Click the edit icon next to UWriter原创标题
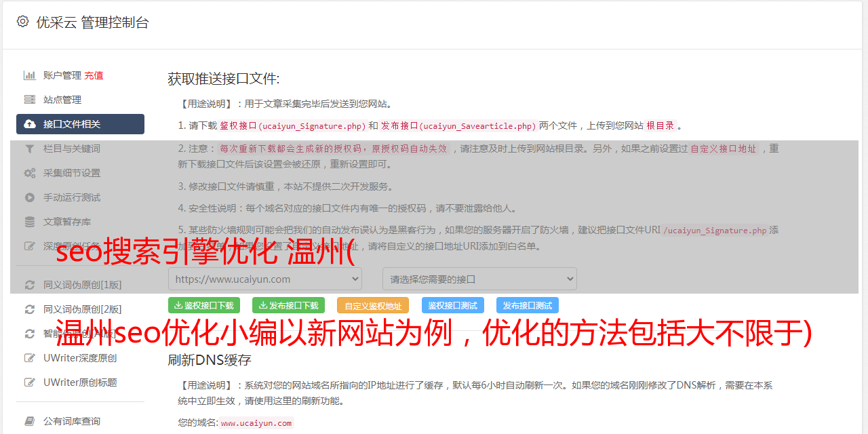 point(30,382)
